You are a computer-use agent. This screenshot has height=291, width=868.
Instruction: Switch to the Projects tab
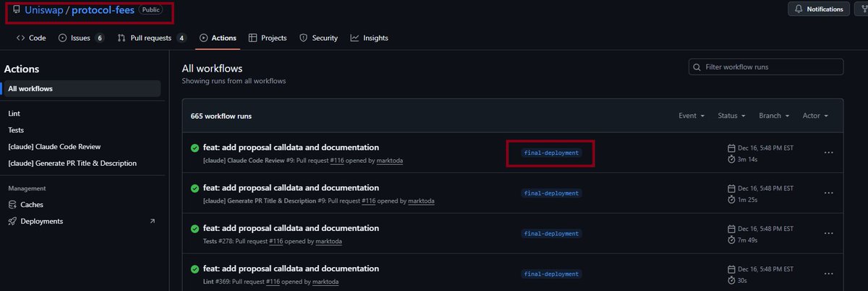[268, 38]
